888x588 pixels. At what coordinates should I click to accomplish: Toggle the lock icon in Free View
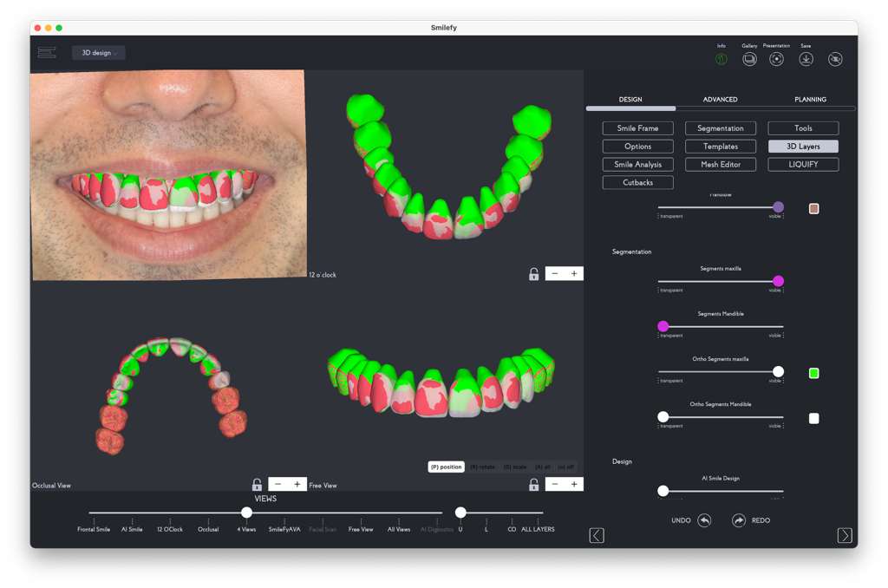[534, 485]
